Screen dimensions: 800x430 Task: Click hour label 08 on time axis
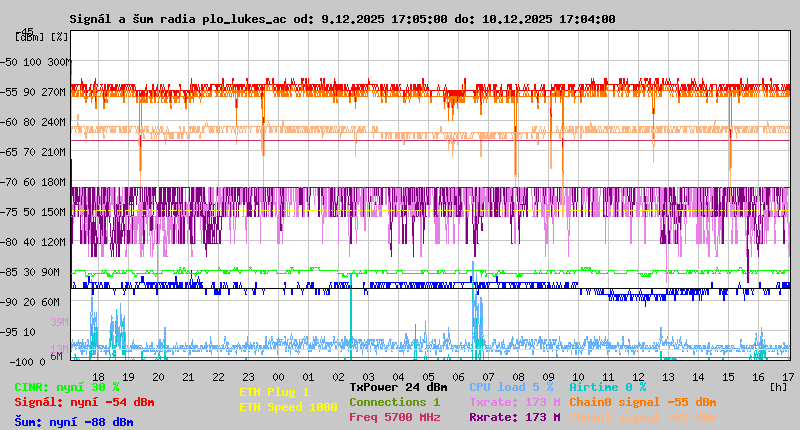518,377
